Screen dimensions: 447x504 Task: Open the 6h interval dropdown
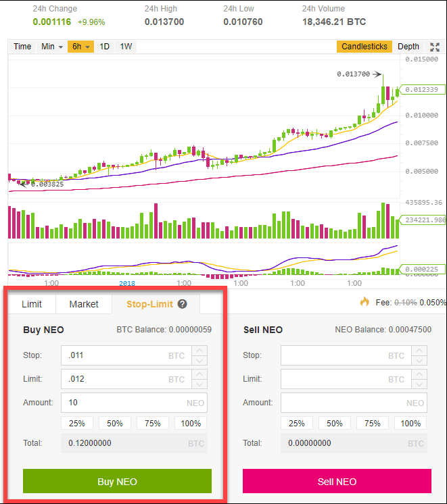(x=80, y=47)
